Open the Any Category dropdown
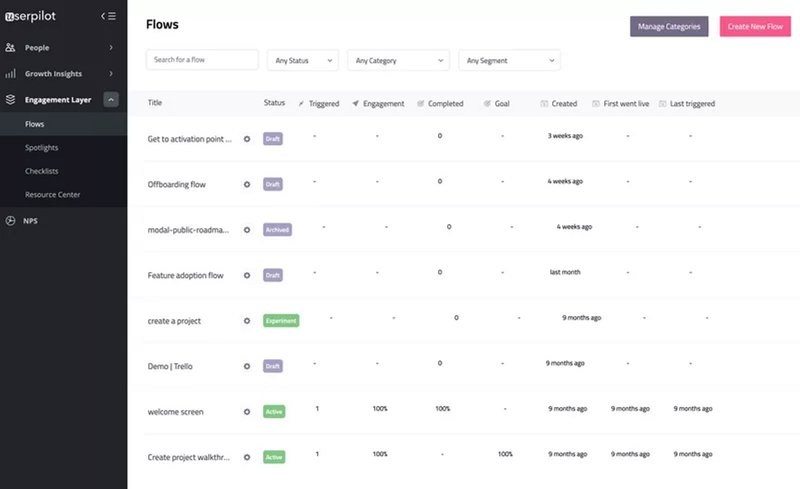The height and width of the screenshot is (489, 800). pyautogui.click(x=398, y=61)
